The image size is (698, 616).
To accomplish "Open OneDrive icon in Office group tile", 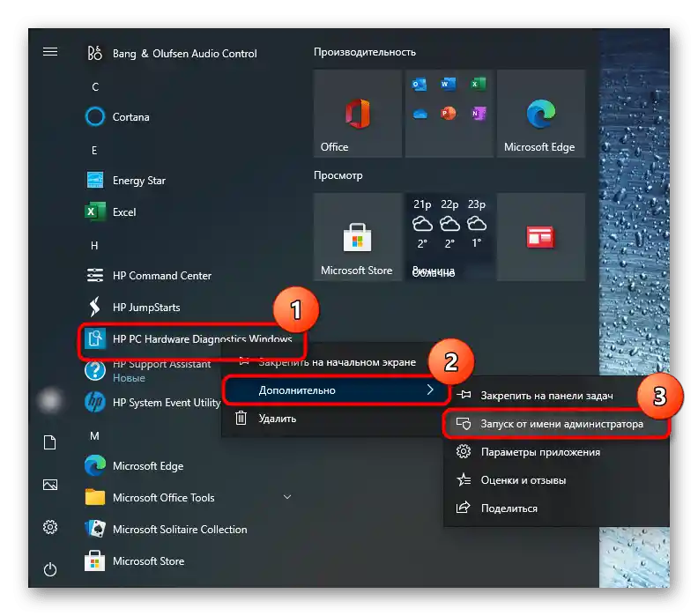I will [420, 115].
